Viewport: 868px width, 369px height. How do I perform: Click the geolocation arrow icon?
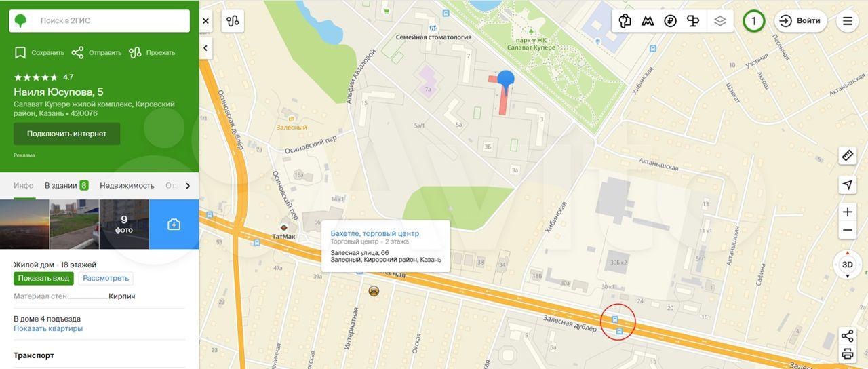pos(847,184)
